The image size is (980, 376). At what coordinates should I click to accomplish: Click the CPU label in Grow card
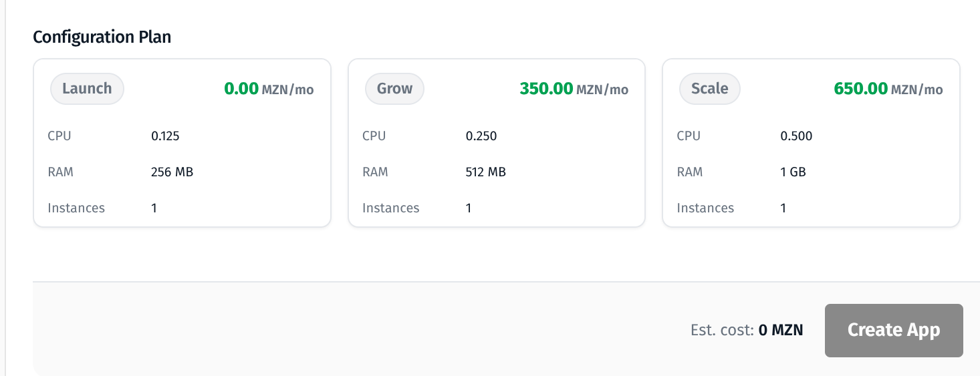tap(374, 136)
